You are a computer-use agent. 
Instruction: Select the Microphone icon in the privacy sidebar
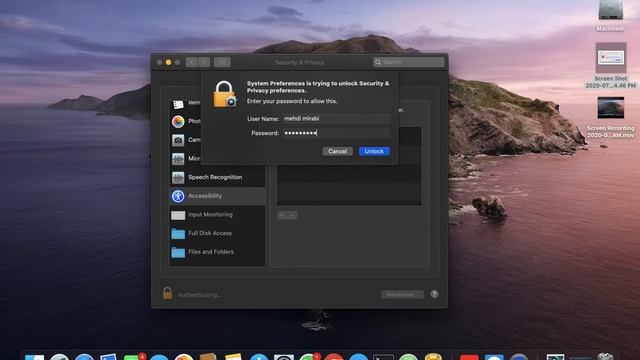pos(178,159)
